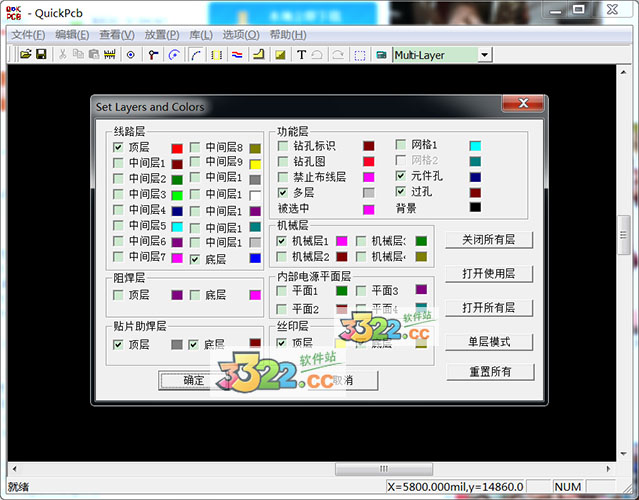This screenshot has height=500, width=639.
Task: Open the 选项(O) menu
Action: (240, 35)
